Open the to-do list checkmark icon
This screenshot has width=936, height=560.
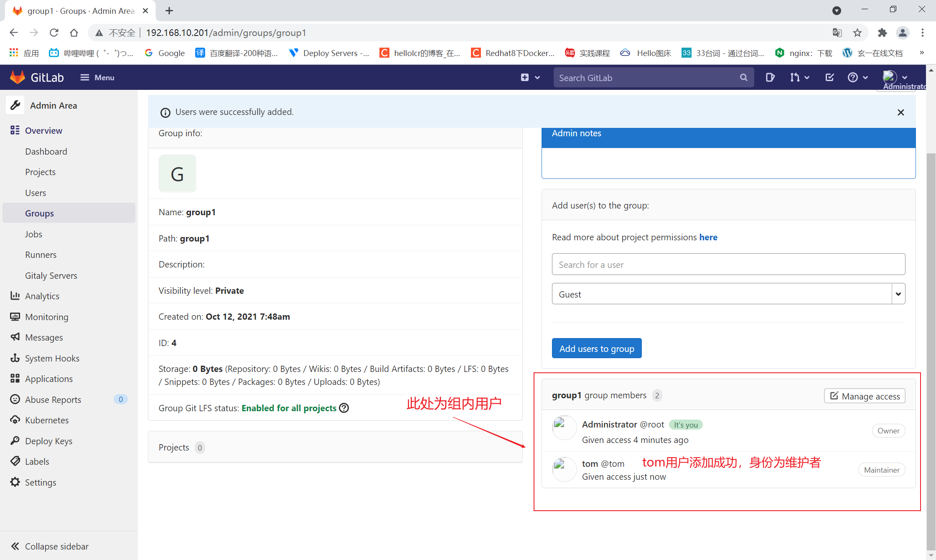pos(829,77)
